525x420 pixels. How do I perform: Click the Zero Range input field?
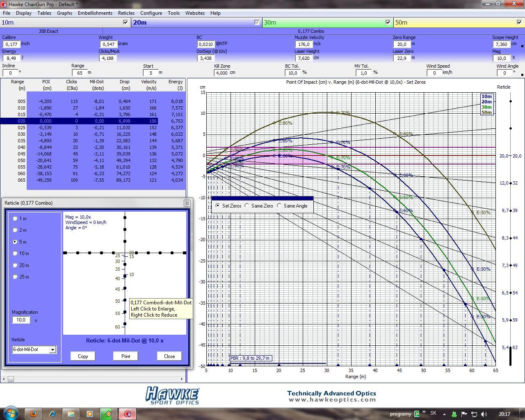[402, 44]
